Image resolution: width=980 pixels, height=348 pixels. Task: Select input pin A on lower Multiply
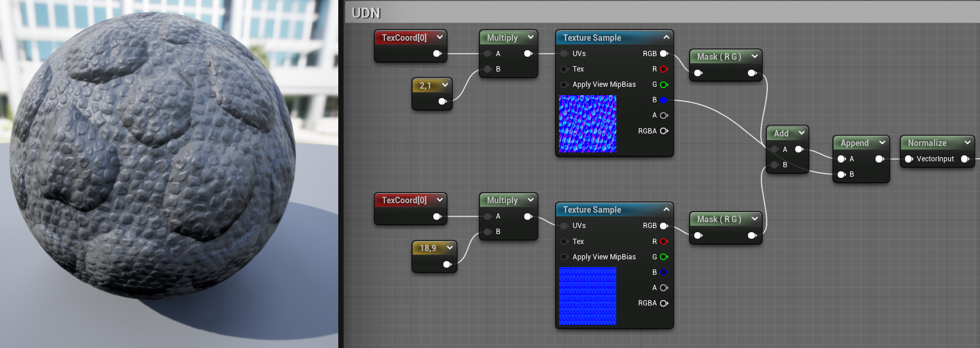pos(488,216)
